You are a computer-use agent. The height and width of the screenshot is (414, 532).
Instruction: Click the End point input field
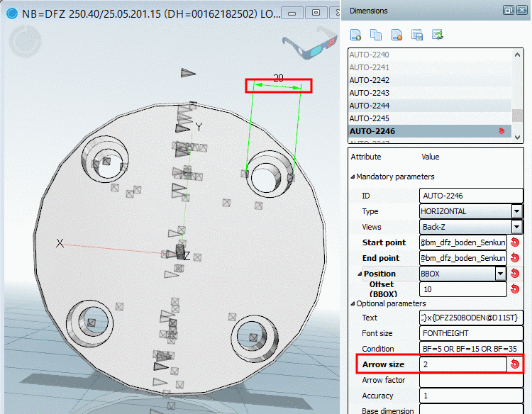pyautogui.click(x=462, y=258)
